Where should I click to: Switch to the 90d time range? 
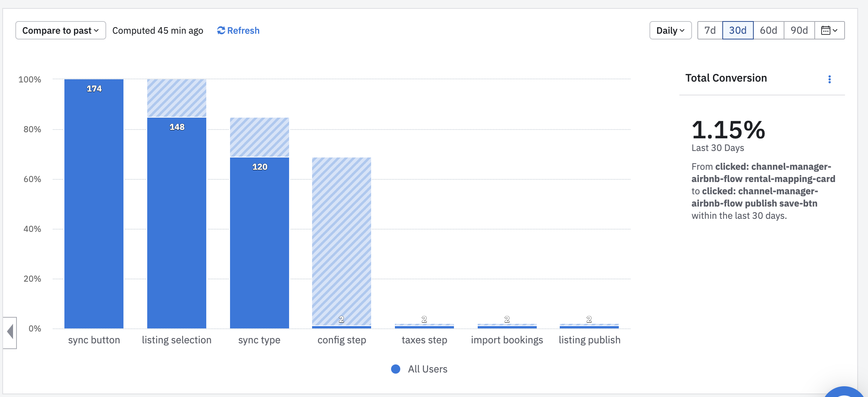(x=799, y=30)
